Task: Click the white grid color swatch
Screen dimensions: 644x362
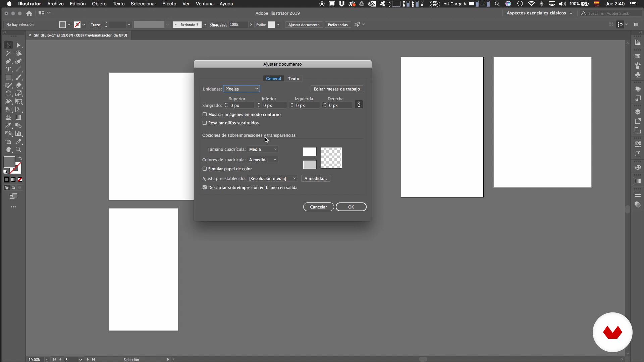Action: tap(309, 152)
